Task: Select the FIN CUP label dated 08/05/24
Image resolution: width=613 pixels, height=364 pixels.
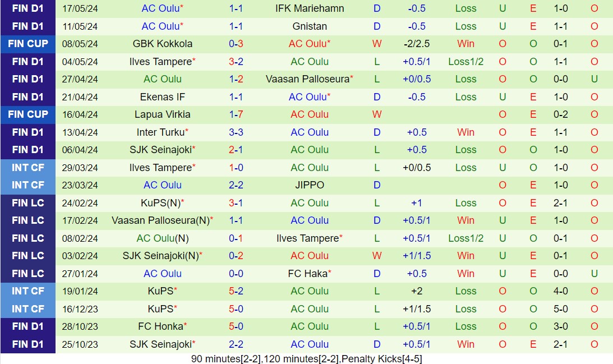Action: pos(28,44)
